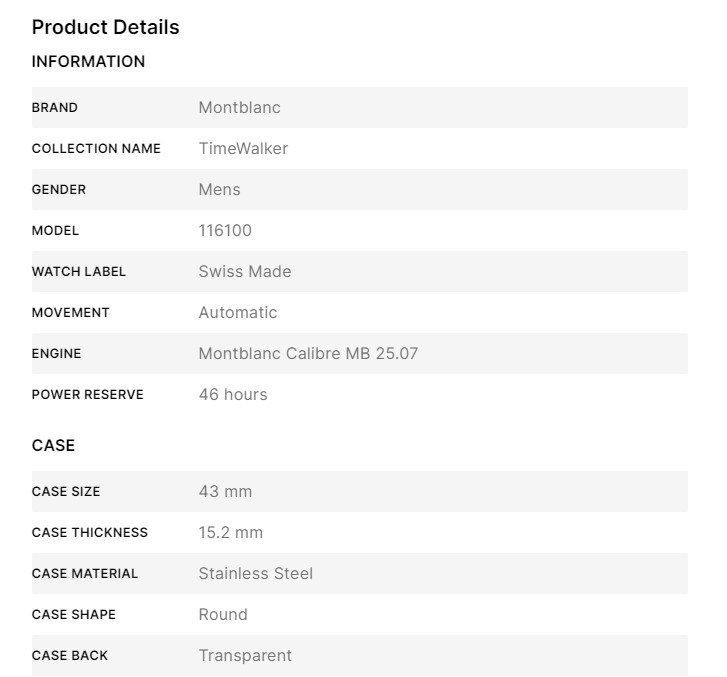Select the 46 hours power reserve value
The width and height of the screenshot is (727, 677).
point(233,395)
